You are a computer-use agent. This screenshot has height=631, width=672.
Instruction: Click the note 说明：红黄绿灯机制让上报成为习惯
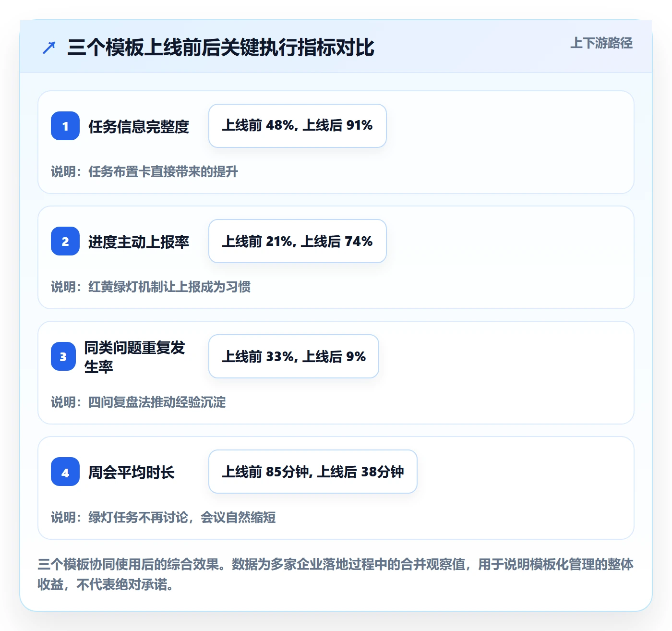151,287
